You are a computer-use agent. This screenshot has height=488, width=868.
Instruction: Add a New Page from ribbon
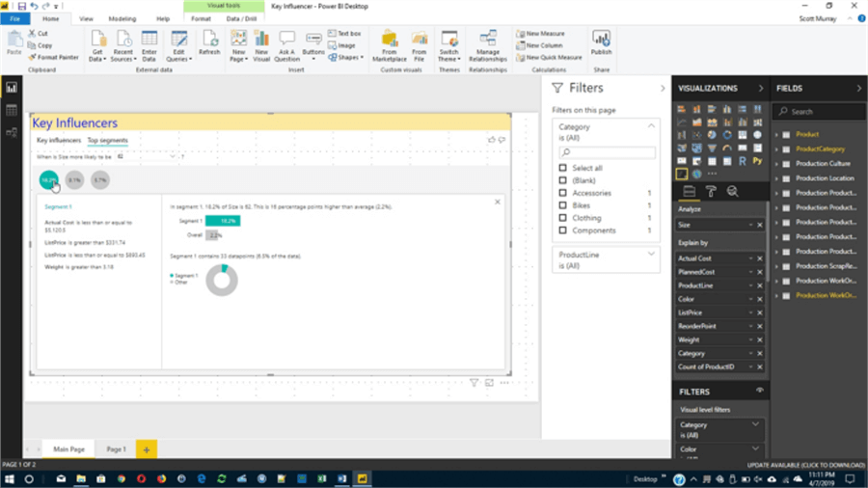pyautogui.click(x=238, y=46)
